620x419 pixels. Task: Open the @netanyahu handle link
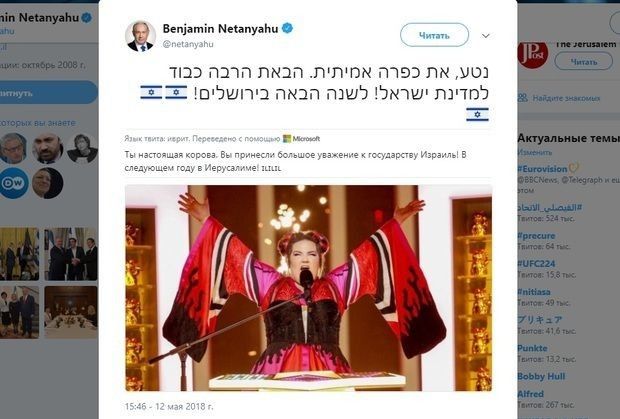(188, 44)
